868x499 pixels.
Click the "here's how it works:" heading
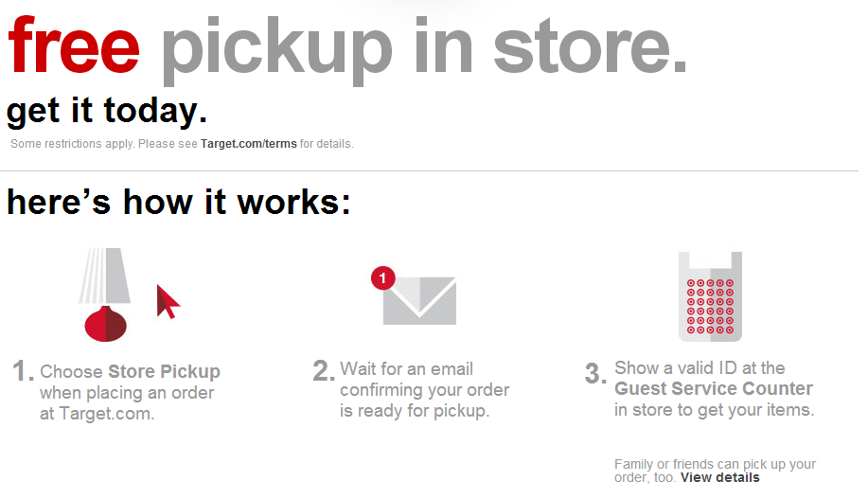pos(179,202)
